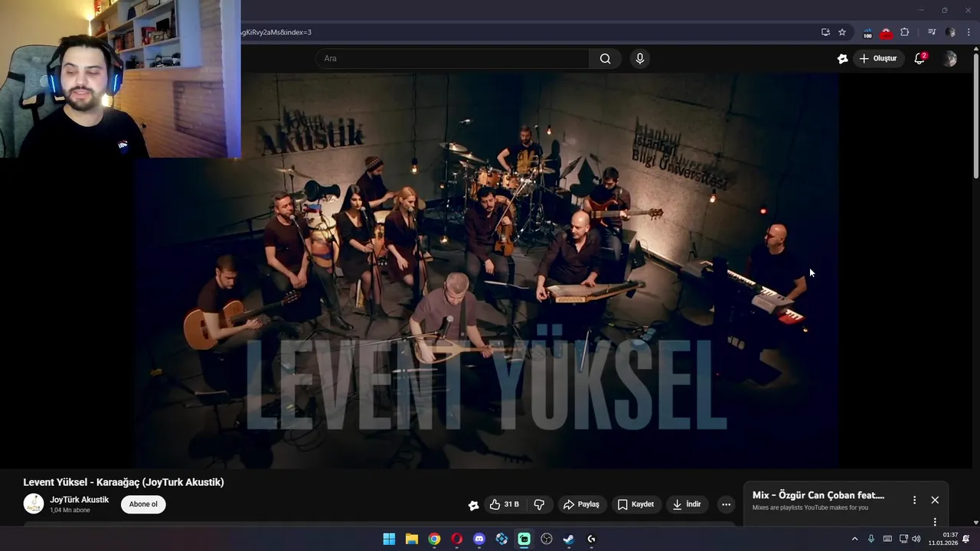Open the YouTube account avatar menu

pos(950,59)
